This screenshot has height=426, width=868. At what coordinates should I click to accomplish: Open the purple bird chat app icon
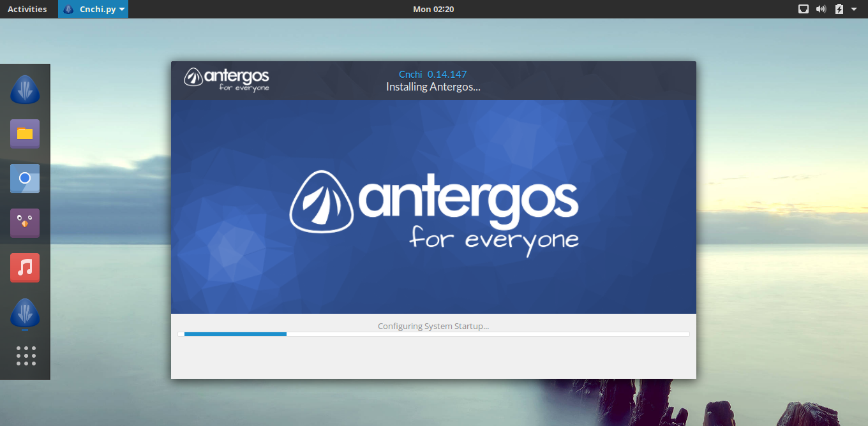tap(25, 223)
